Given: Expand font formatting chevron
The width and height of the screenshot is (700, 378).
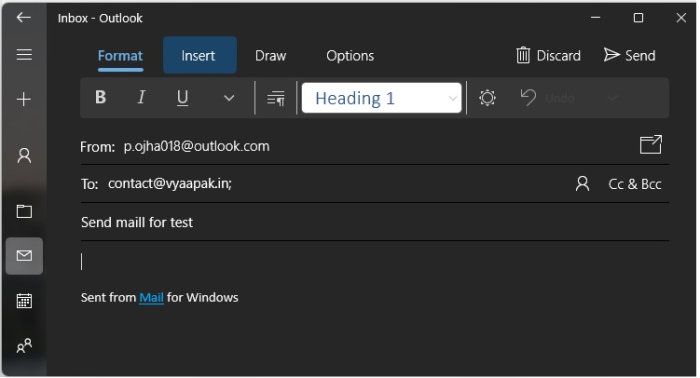Looking at the screenshot, I should pos(229,98).
